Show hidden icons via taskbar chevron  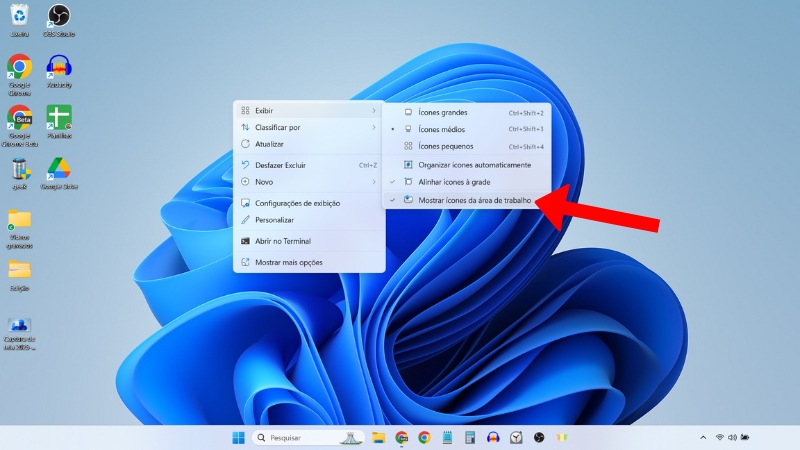point(703,438)
